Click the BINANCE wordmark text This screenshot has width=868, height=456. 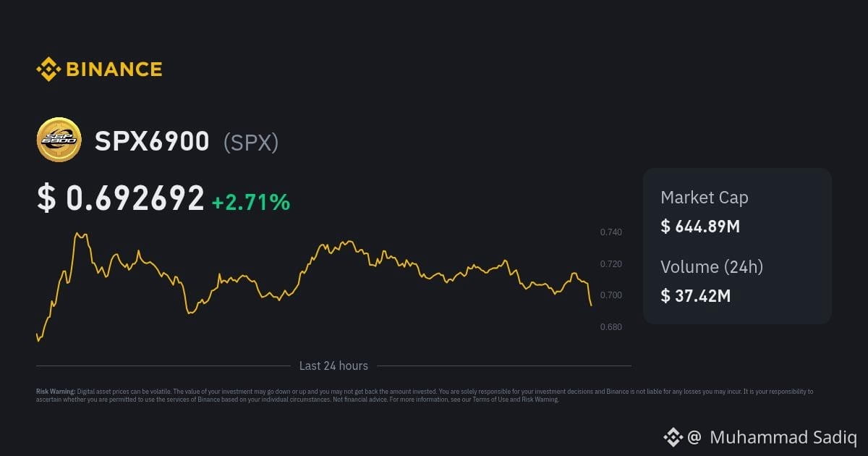pos(114,69)
